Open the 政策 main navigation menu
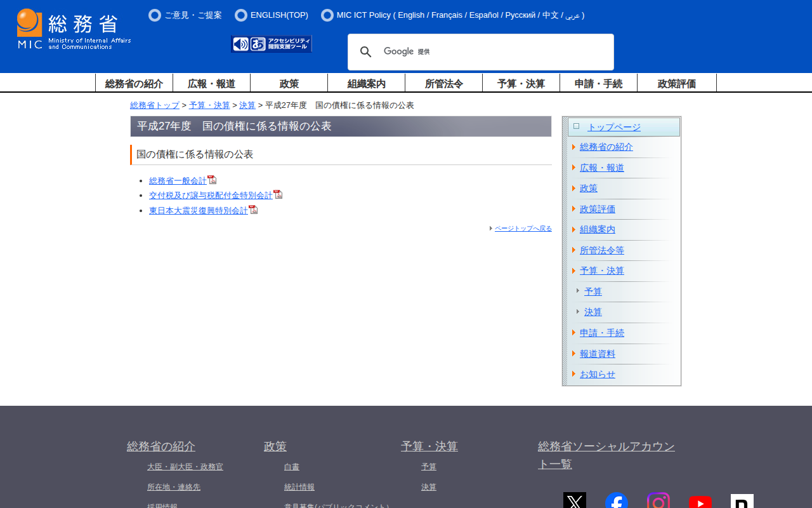 289,84
